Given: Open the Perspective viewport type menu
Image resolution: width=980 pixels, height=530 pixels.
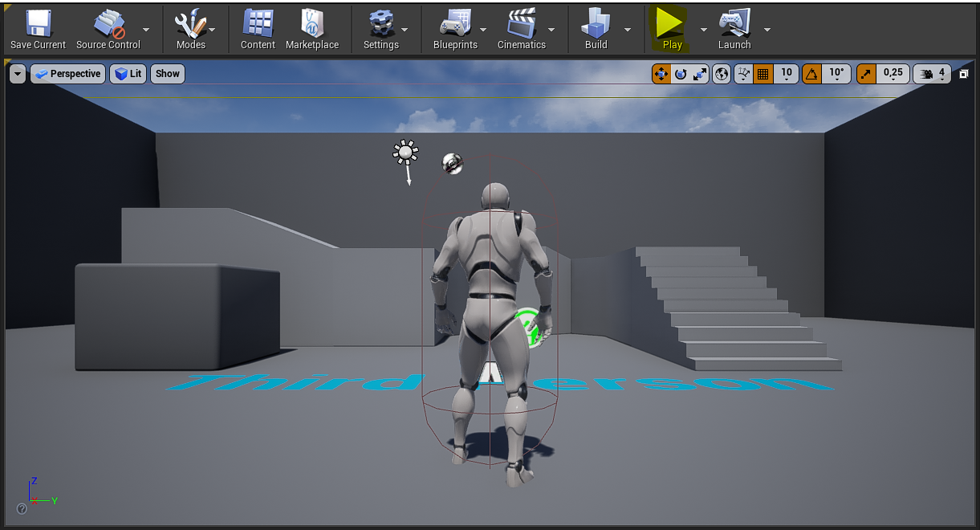Looking at the screenshot, I should tap(67, 73).
